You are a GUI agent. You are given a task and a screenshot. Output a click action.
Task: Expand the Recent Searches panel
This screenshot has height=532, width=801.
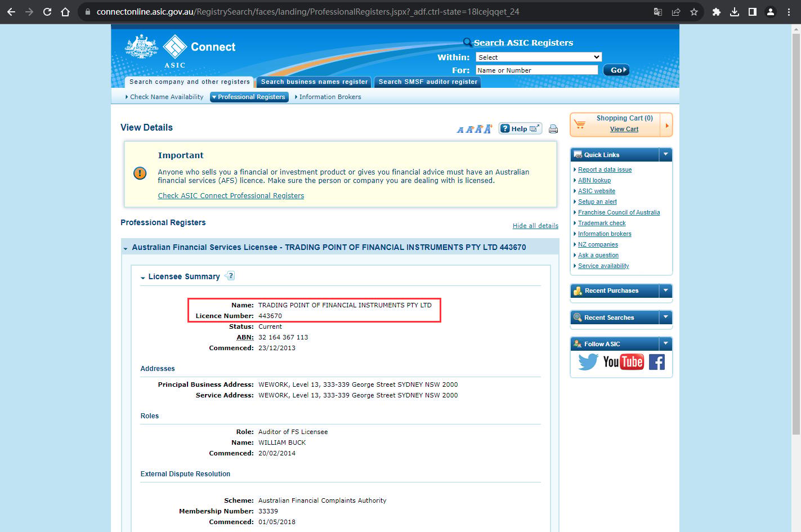click(x=666, y=317)
